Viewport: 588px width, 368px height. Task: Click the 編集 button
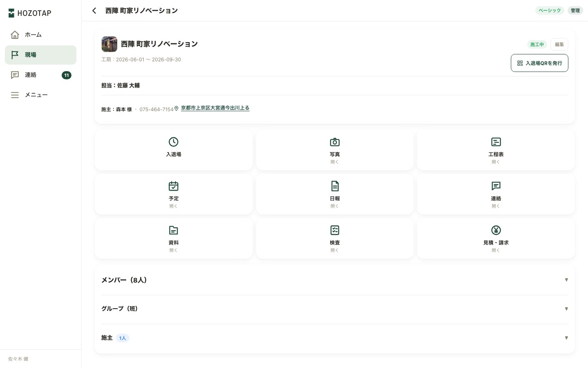[x=559, y=44]
